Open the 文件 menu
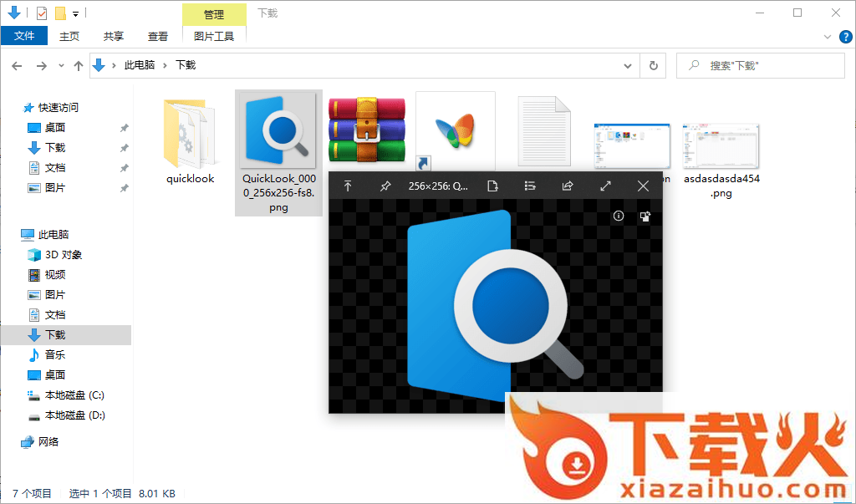856x504 pixels. (24, 36)
